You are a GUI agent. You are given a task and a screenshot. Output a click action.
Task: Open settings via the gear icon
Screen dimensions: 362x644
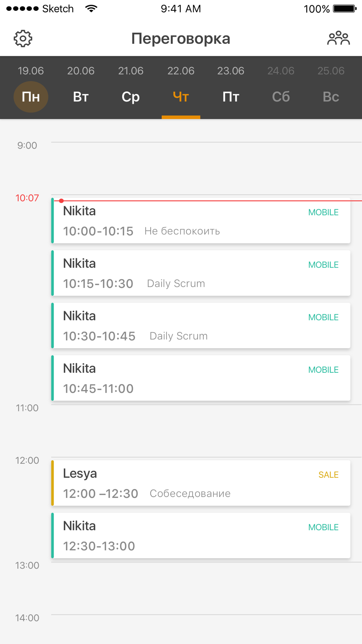click(23, 38)
